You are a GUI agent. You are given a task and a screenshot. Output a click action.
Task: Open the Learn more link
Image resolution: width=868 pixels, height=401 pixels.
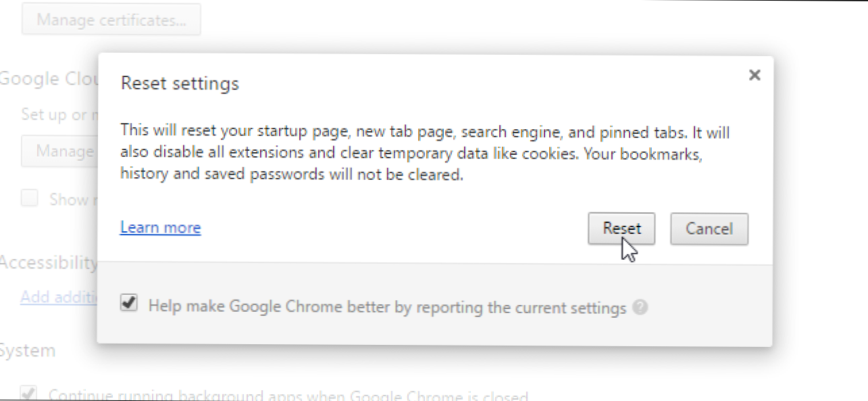(x=160, y=227)
